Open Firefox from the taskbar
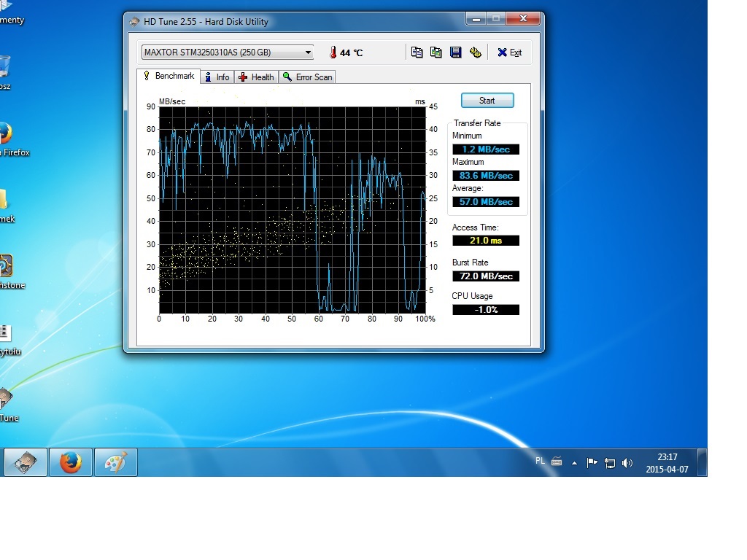747x560 pixels. click(71, 462)
